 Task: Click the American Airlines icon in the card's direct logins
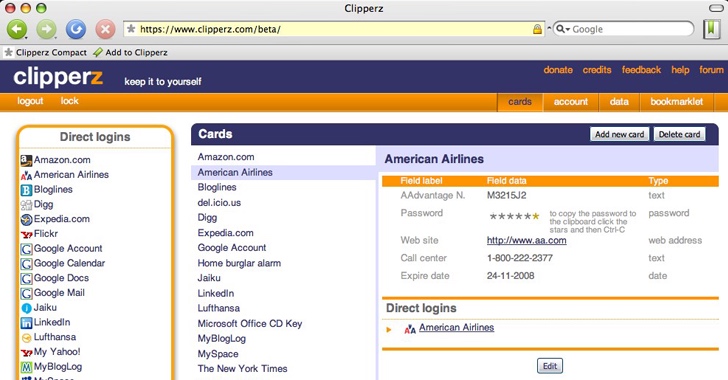coord(410,329)
